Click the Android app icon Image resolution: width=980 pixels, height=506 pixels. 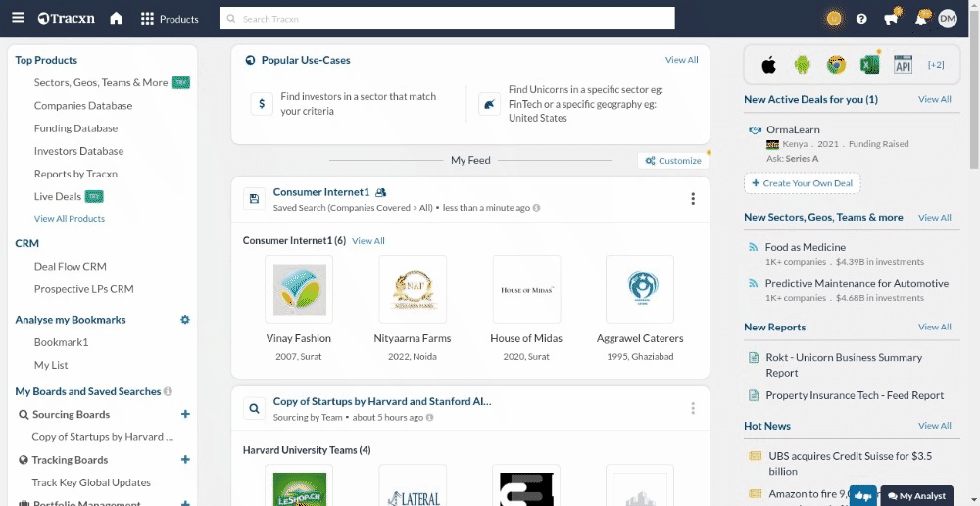[x=803, y=65]
